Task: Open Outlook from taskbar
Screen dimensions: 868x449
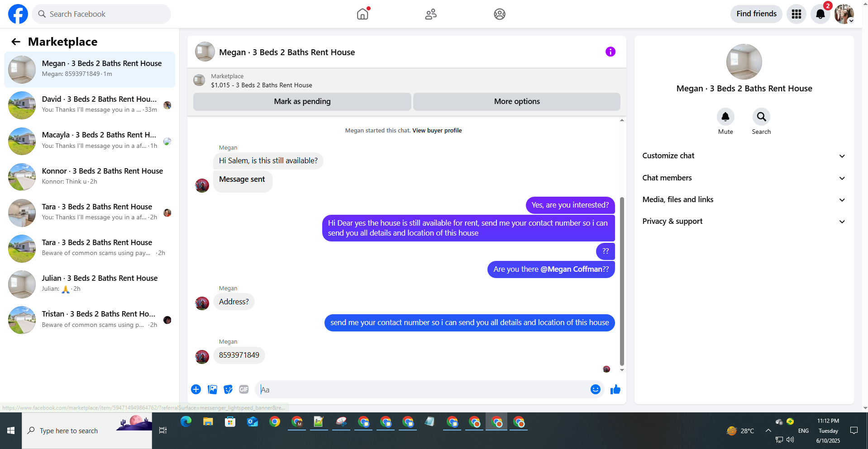Action: [x=253, y=422]
